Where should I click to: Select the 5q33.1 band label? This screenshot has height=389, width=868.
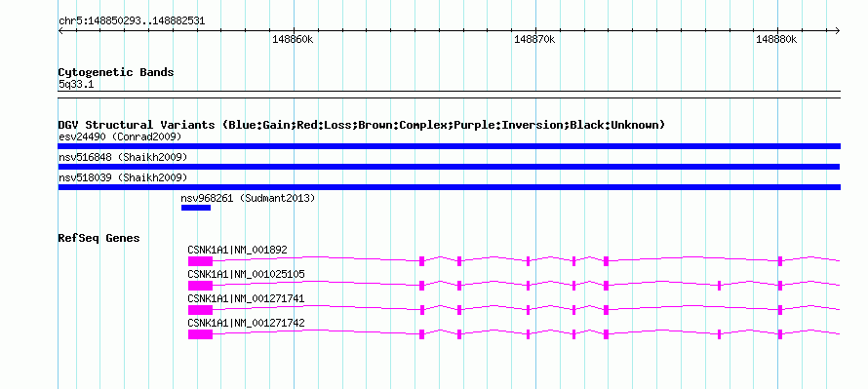[x=76, y=85]
